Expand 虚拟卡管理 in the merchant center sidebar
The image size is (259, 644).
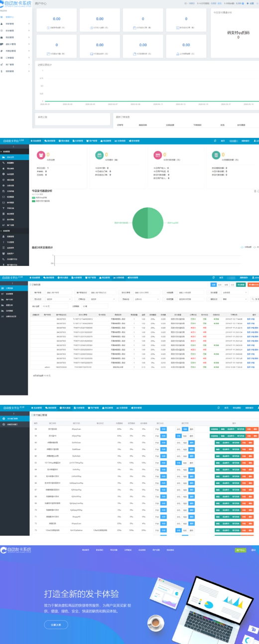click(x=15, y=44)
